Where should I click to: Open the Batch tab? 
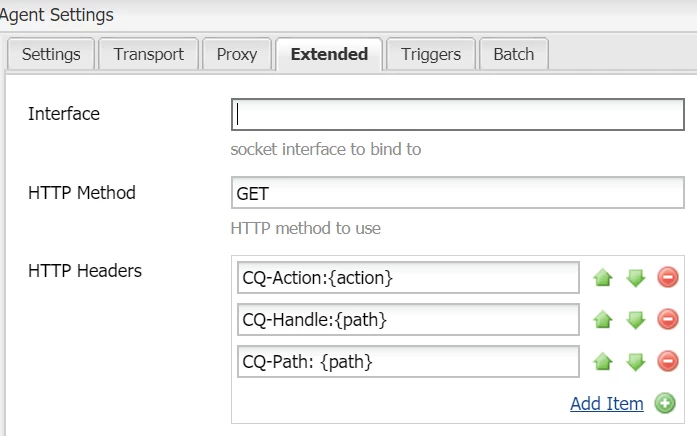[x=513, y=54]
